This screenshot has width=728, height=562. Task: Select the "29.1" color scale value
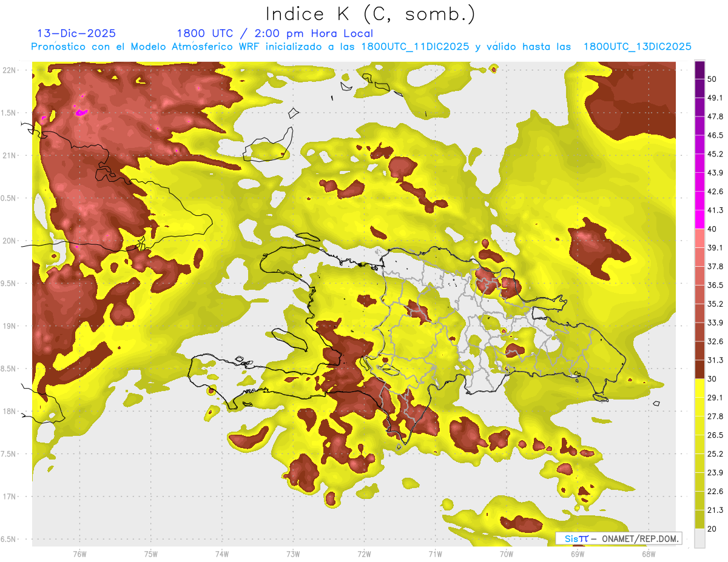715,398
